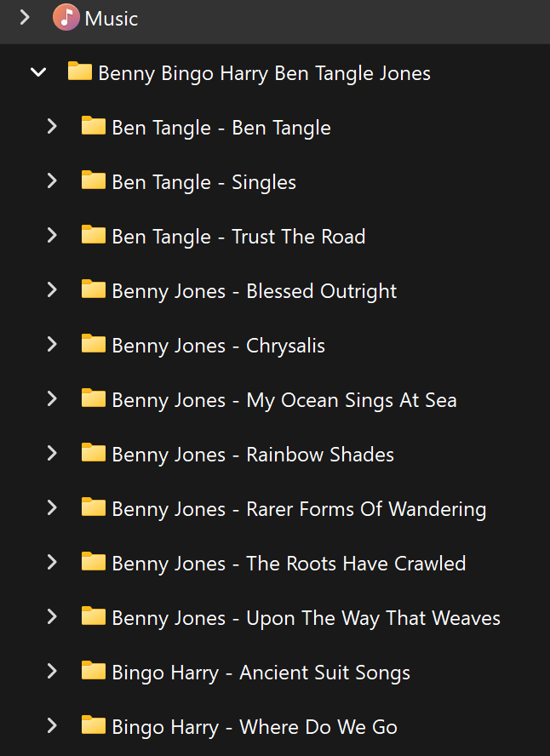Image resolution: width=550 pixels, height=756 pixels.
Task: Expand the Ben Tangle - Ben Tangle folder
Action: pyautogui.click(x=52, y=127)
